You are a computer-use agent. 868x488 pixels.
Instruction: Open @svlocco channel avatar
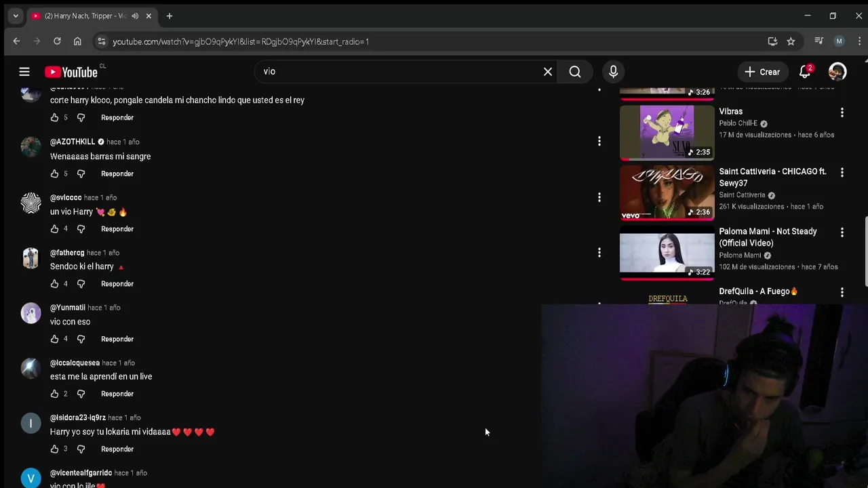tap(31, 203)
